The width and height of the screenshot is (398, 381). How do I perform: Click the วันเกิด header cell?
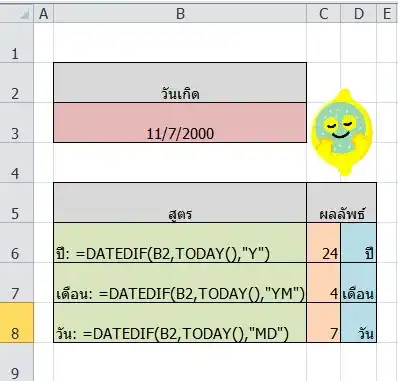click(x=180, y=82)
